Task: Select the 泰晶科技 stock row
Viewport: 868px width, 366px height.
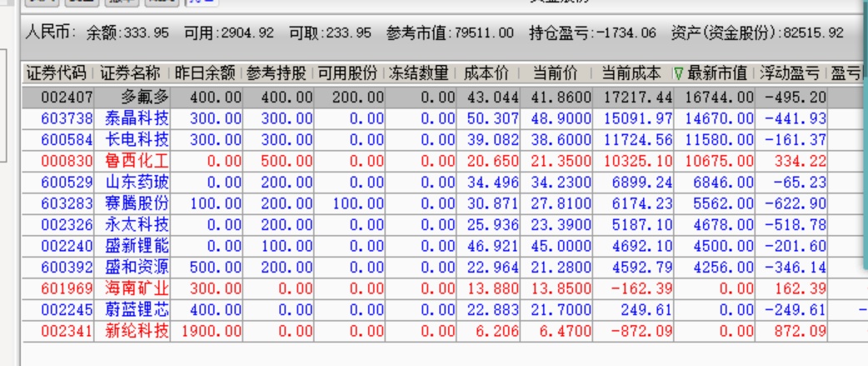Action: (x=441, y=118)
